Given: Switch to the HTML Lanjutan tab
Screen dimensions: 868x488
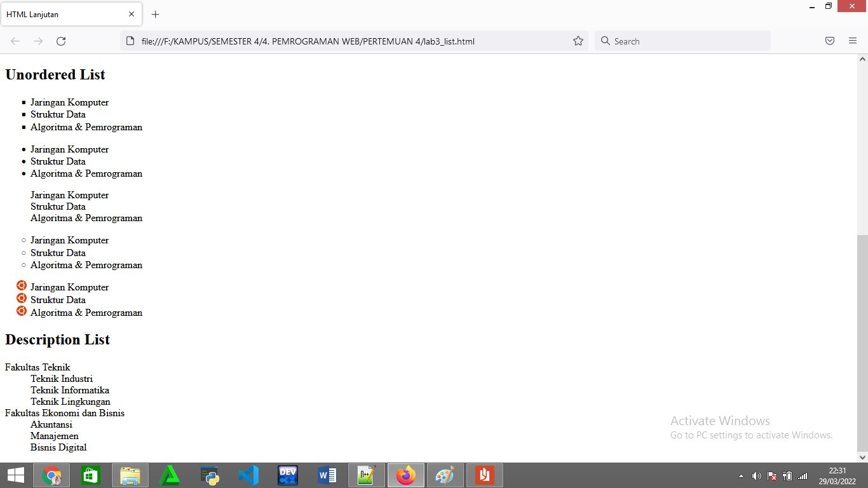Looking at the screenshot, I should [x=64, y=14].
